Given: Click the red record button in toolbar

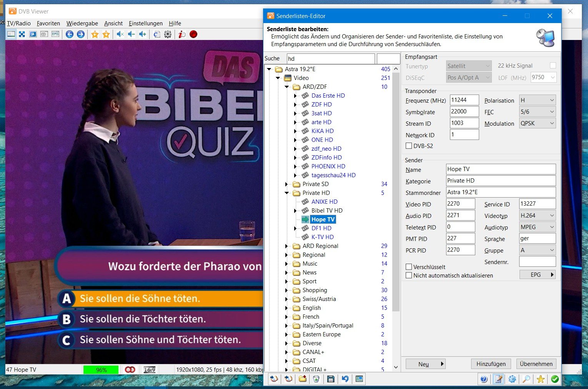Looking at the screenshot, I should (x=193, y=34).
